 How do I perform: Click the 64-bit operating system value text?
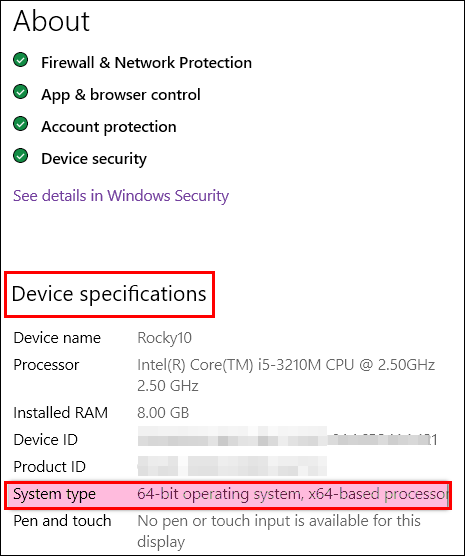(x=293, y=494)
